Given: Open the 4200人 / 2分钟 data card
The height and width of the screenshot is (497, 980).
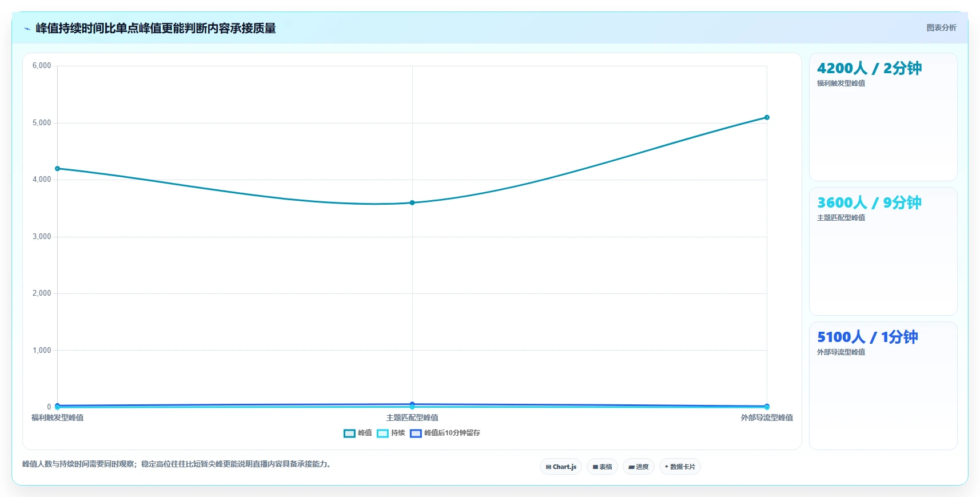Looking at the screenshot, I should coord(883,117).
